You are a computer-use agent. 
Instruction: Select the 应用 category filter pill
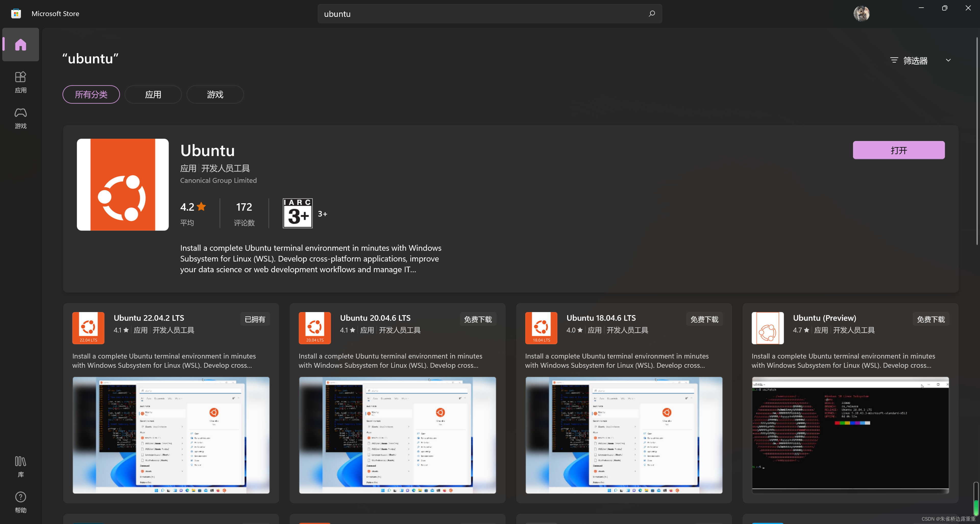(x=153, y=94)
